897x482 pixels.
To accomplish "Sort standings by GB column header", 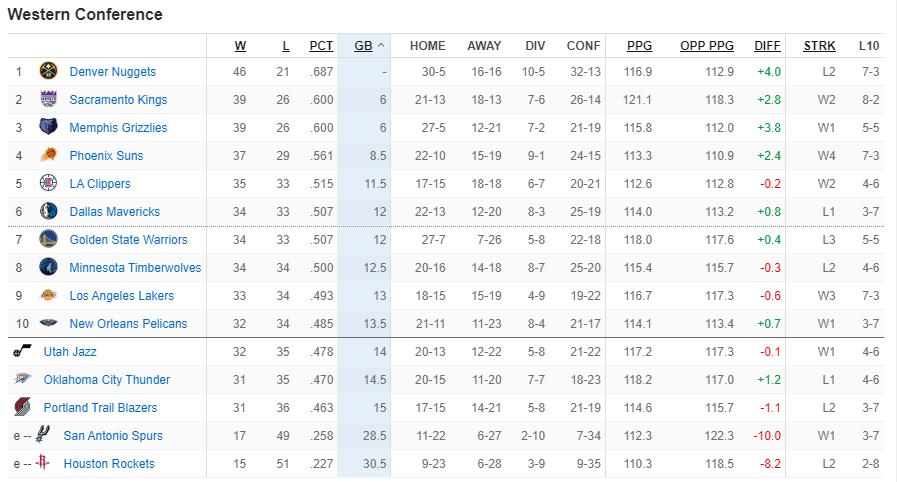I will (363, 46).
